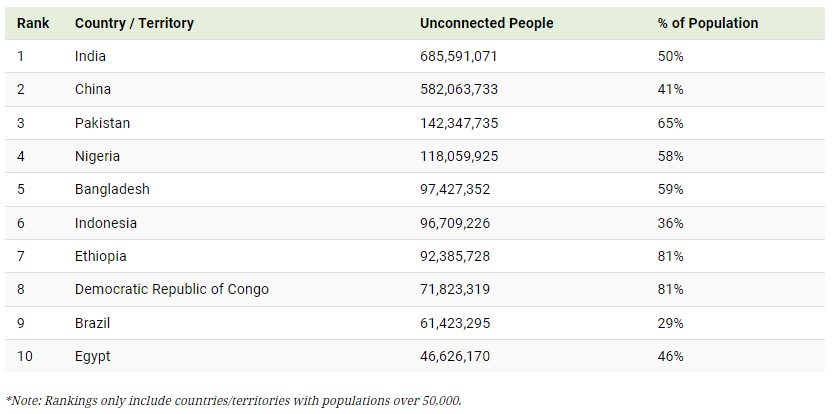Click Egypt's 46,626,170 unconnected figure
Screen dimensions: 833x414
(455, 356)
